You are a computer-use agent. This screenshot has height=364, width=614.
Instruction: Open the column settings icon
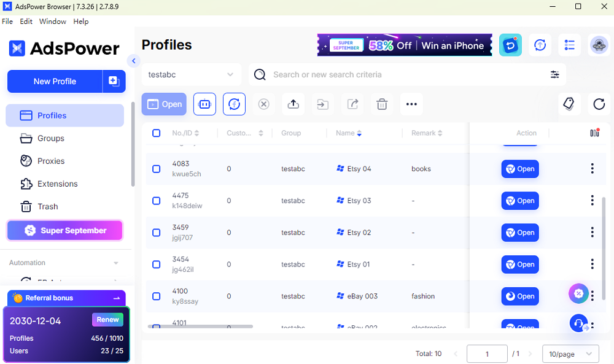(x=594, y=133)
